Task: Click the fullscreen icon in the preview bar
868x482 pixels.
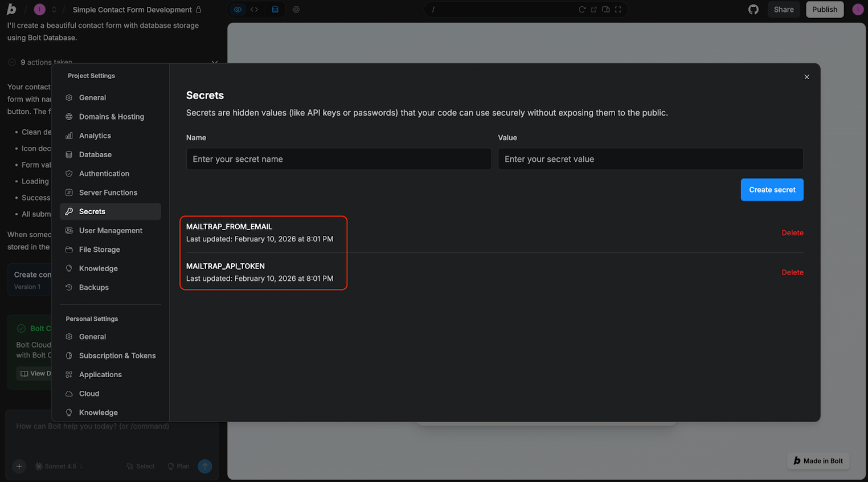Action: pyautogui.click(x=618, y=10)
